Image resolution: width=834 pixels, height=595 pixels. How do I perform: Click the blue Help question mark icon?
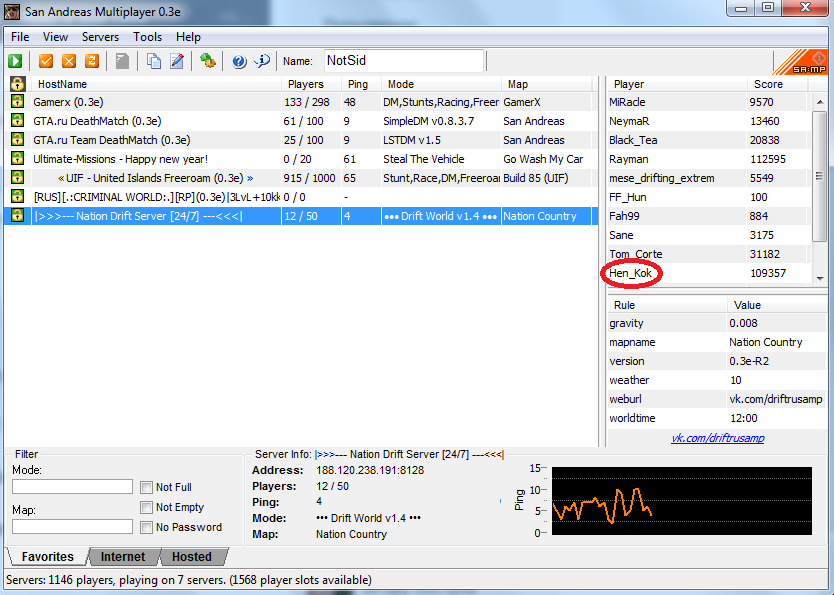(x=239, y=61)
